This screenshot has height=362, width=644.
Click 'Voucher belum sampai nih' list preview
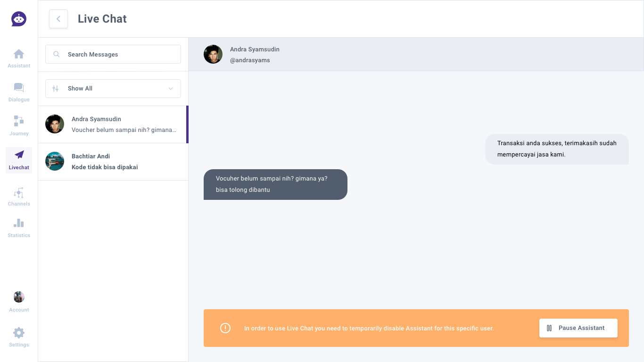[x=124, y=130]
